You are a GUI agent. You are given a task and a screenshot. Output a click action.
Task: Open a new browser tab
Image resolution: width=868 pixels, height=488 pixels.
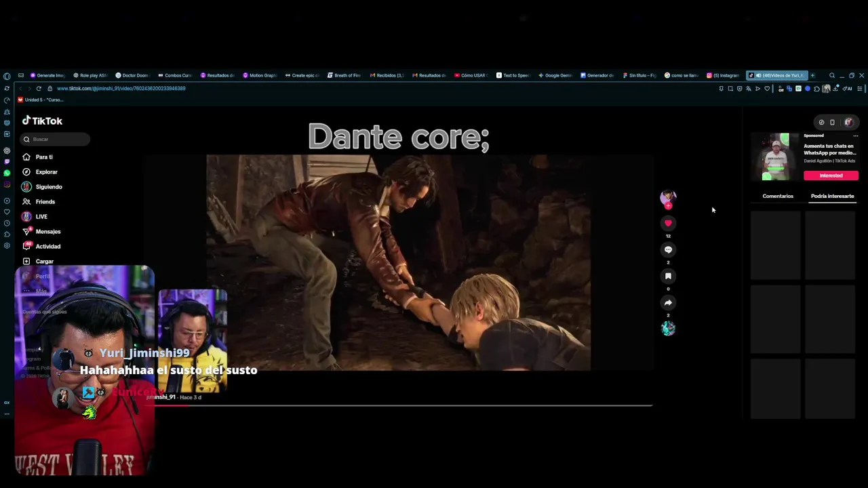coord(812,75)
